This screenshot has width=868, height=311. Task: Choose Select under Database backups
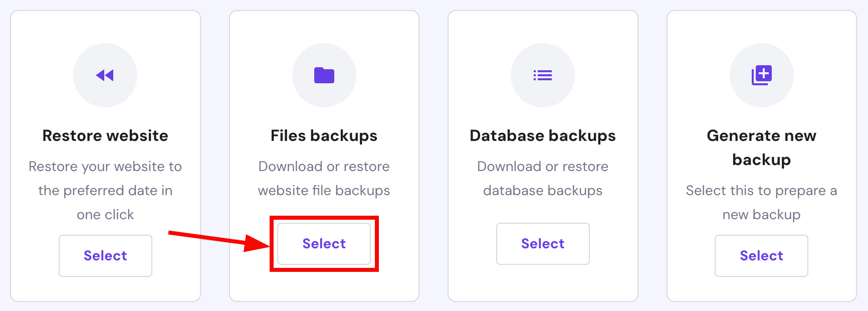point(543,244)
